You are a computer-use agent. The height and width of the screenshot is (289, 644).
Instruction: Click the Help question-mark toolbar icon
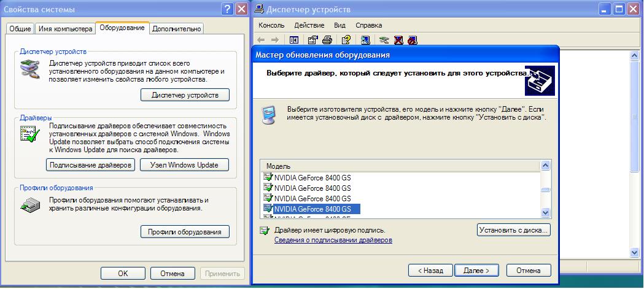coord(346,40)
